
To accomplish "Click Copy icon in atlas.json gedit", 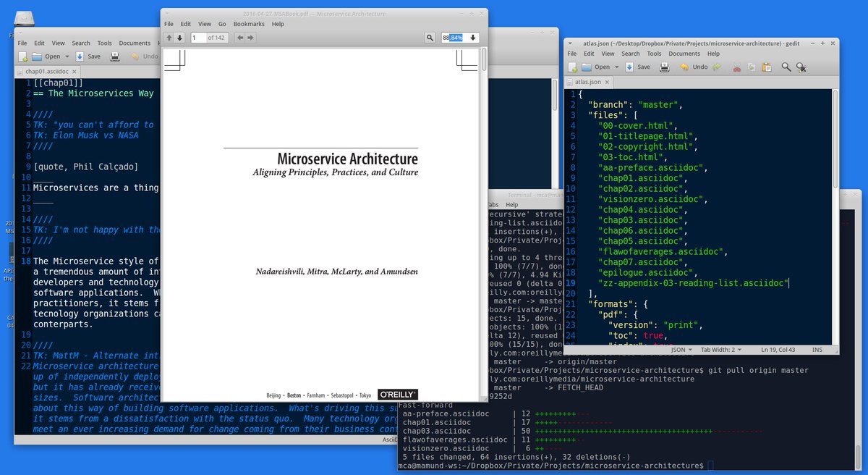I will pos(752,67).
